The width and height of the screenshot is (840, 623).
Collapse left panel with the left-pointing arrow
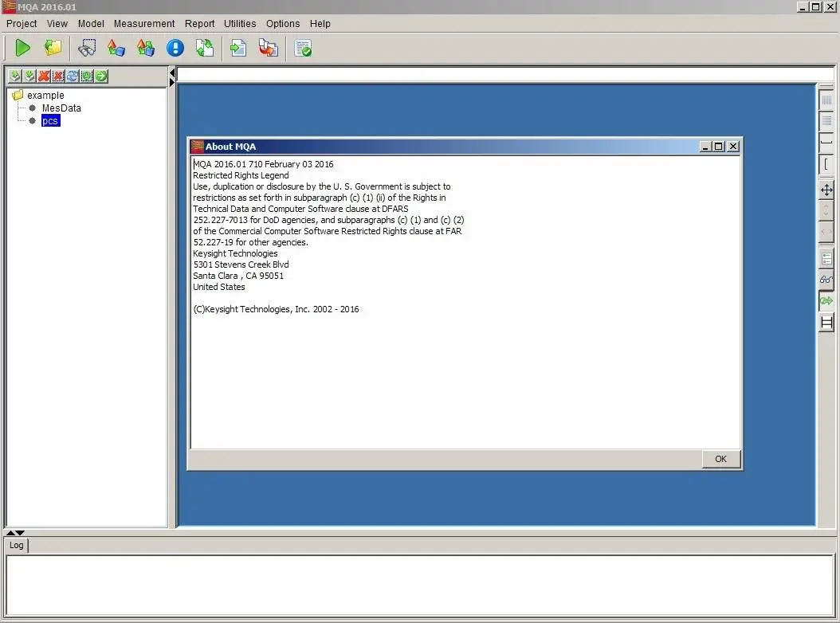point(172,72)
